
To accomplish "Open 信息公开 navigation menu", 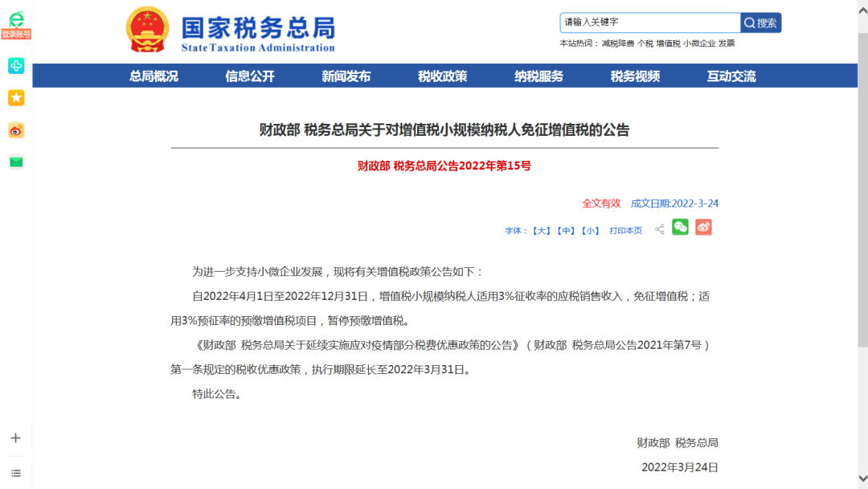I will pos(250,76).
